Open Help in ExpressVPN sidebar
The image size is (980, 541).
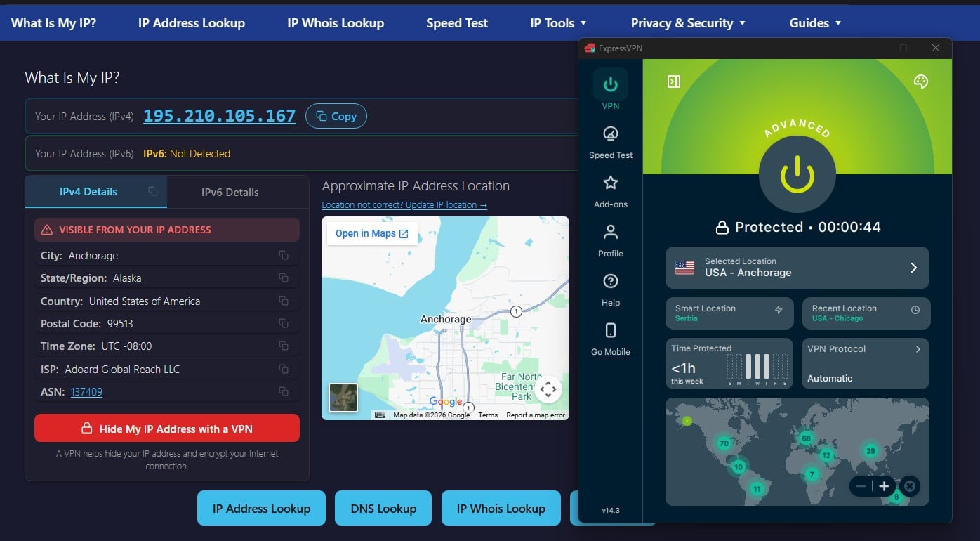coord(610,290)
